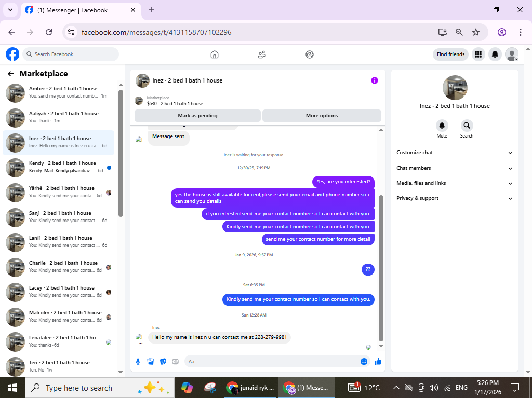Click Find friends button

450,54
